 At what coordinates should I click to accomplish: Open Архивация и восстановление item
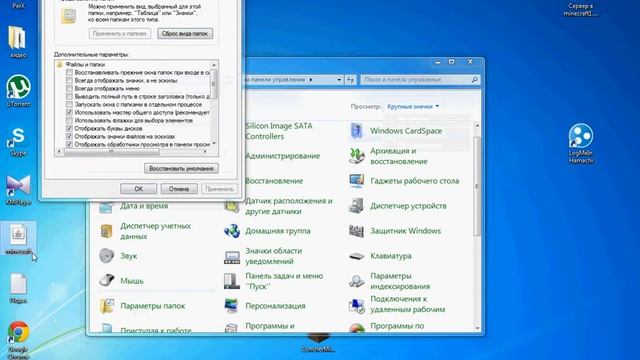tap(388, 156)
